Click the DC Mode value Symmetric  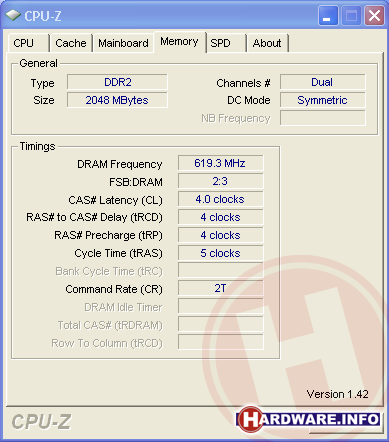pyautogui.click(x=322, y=100)
